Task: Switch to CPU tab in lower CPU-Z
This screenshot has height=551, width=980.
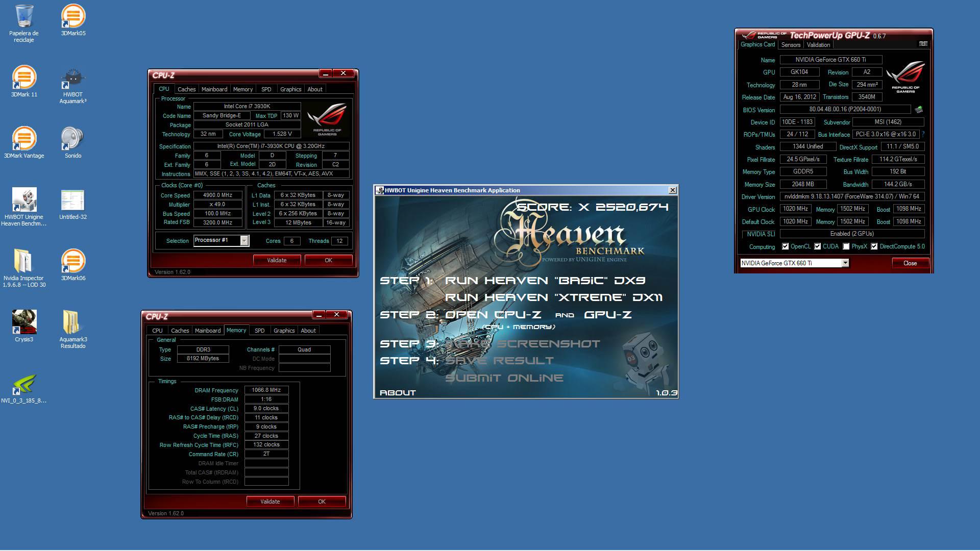Action: [x=158, y=331]
